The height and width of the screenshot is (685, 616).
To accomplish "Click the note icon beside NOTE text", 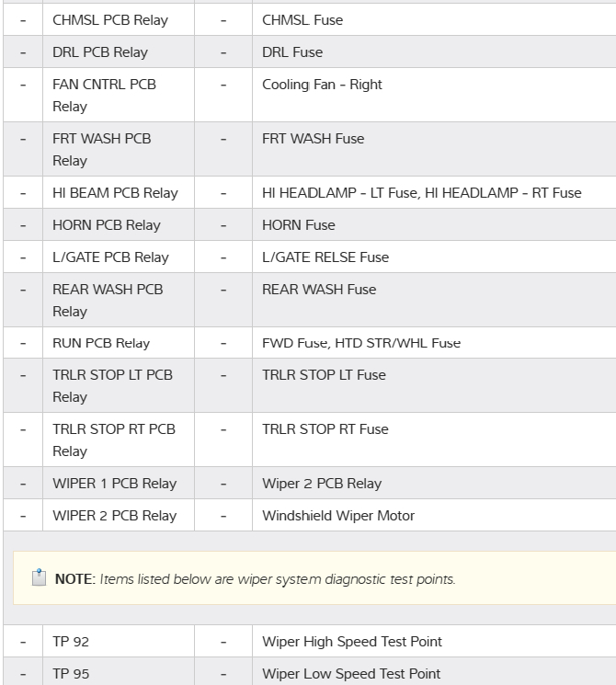I will click(38, 579).
